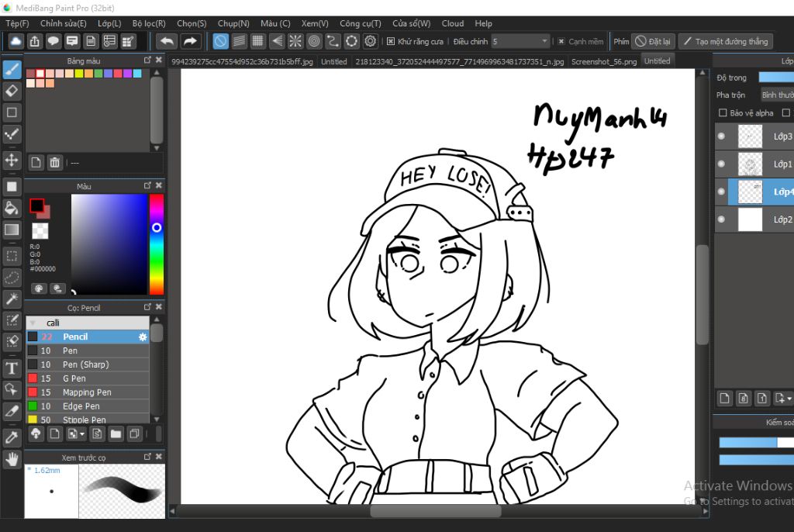The height and width of the screenshot is (532, 794).
Task: Enable Bảo vệ alpha checkbox
Action: (723, 113)
